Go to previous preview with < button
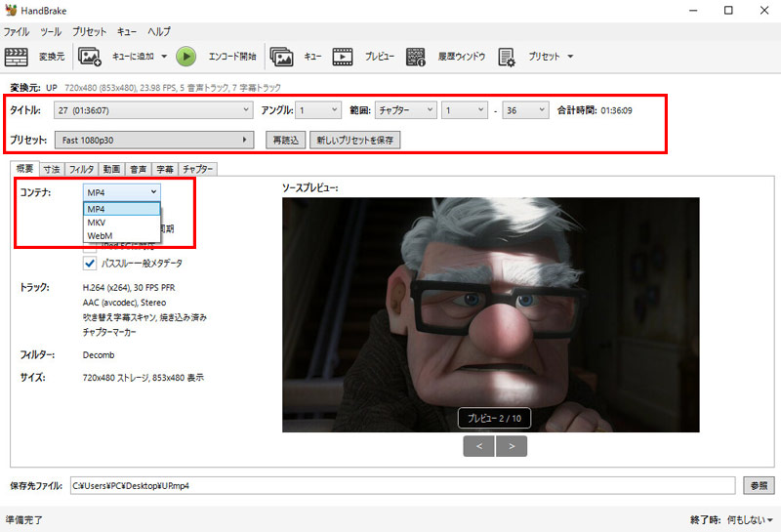Viewport: 781px width, 532px height. click(x=478, y=446)
